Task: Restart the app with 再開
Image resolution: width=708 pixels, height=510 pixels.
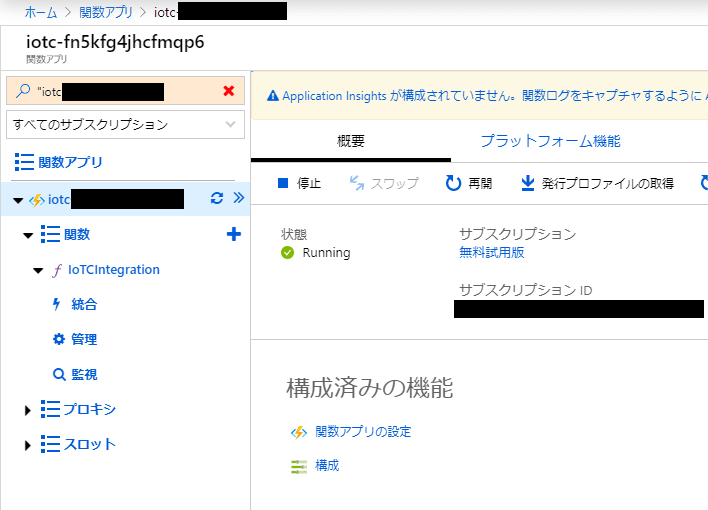Action: pos(469,183)
